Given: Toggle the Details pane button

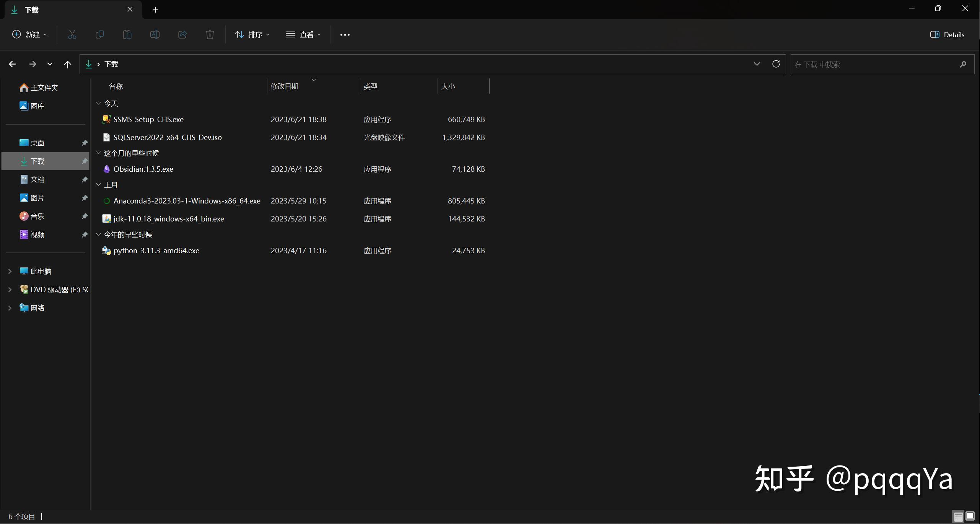Looking at the screenshot, I should [947, 34].
